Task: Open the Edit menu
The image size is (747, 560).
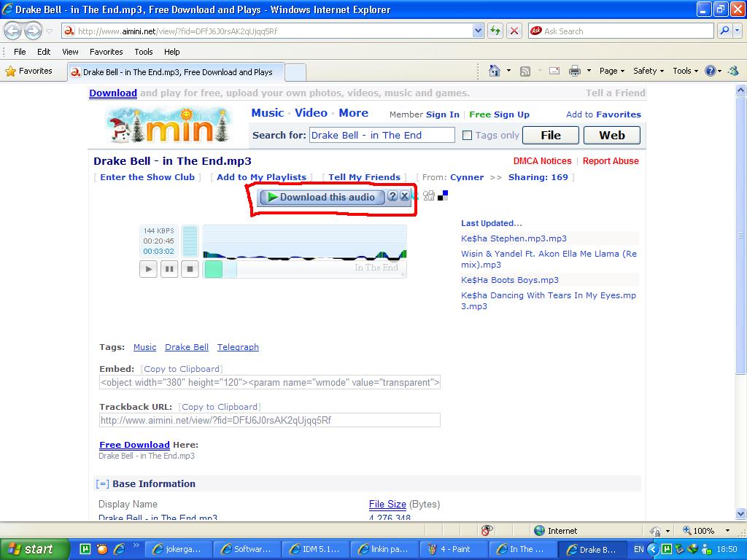Action: pyautogui.click(x=44, y=52)
